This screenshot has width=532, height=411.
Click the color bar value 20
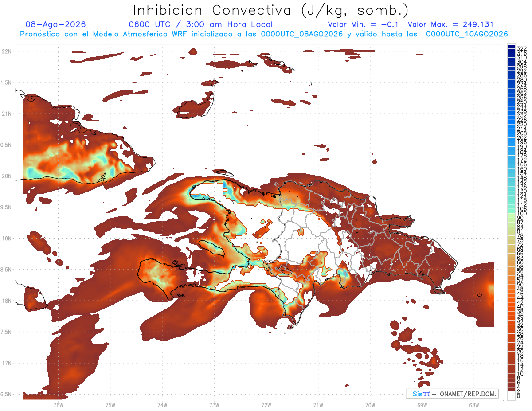pyautogui.click(x=520, y=351)
